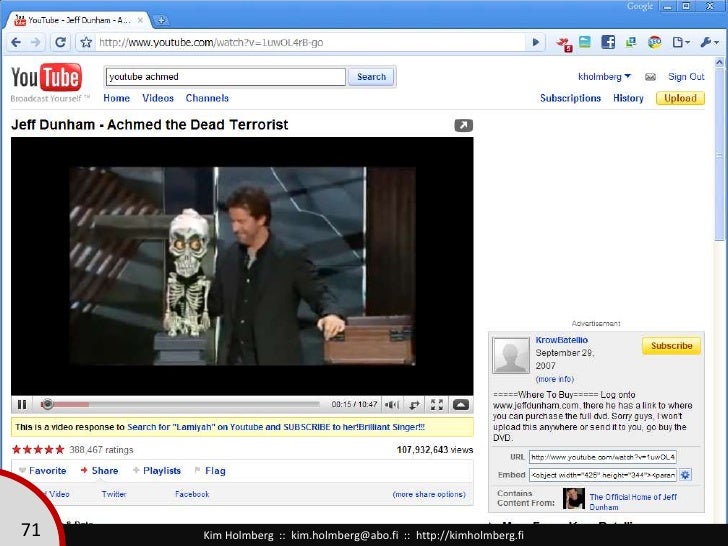This screenshot has height=546, width=728.
Task: Expand the more info link
Action: [555, 379]
